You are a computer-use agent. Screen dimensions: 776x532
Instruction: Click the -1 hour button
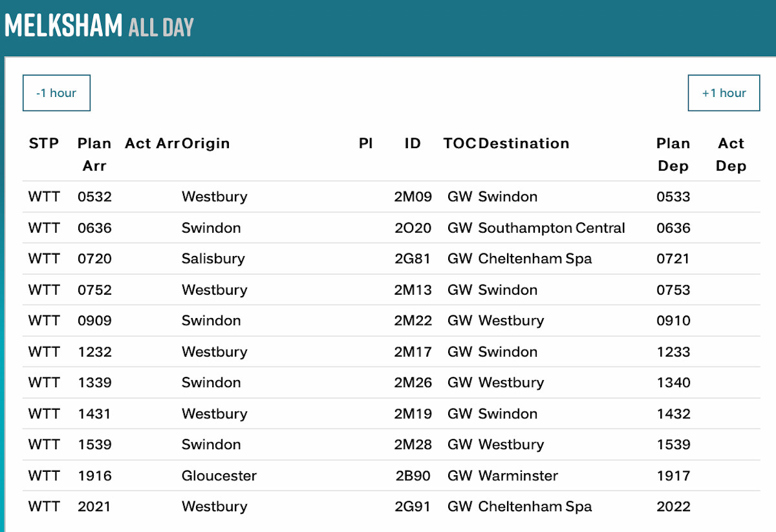coord(56,93)
